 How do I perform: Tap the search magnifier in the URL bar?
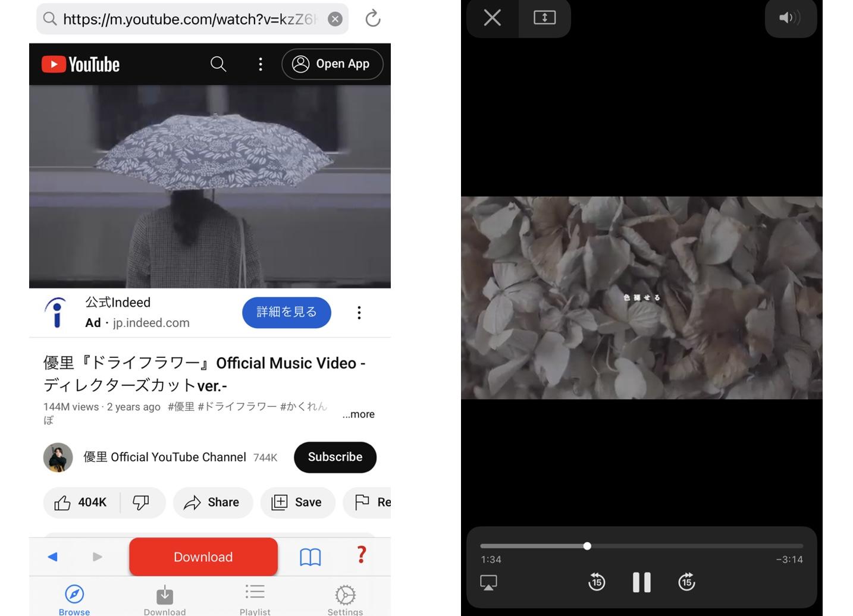(50, 19)
